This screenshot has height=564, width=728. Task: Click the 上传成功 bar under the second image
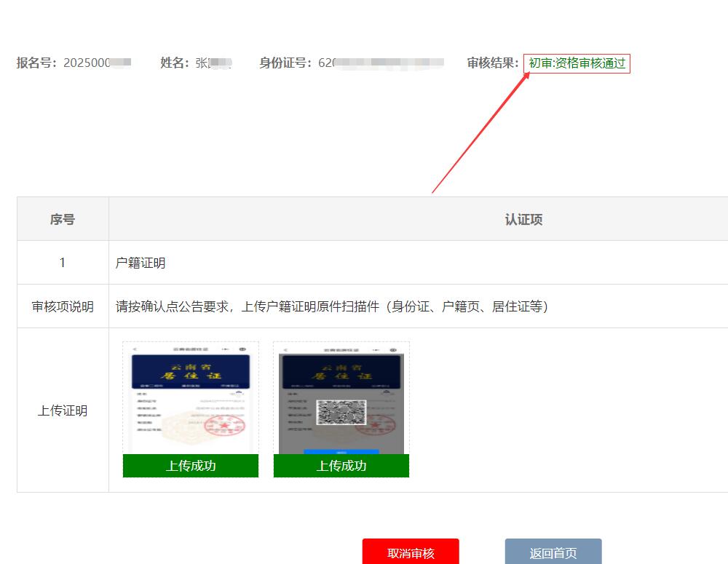[341, 466]
